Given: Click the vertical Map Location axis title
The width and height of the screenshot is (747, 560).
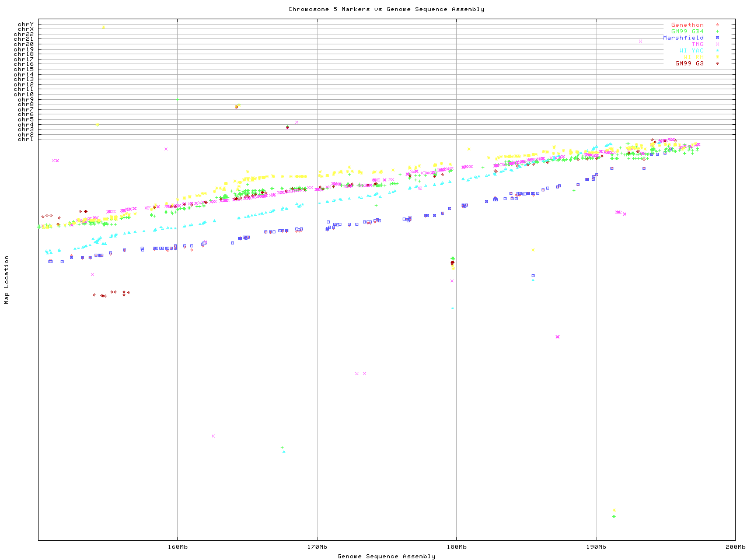Looking at the screenshot, I should point(7,280).
